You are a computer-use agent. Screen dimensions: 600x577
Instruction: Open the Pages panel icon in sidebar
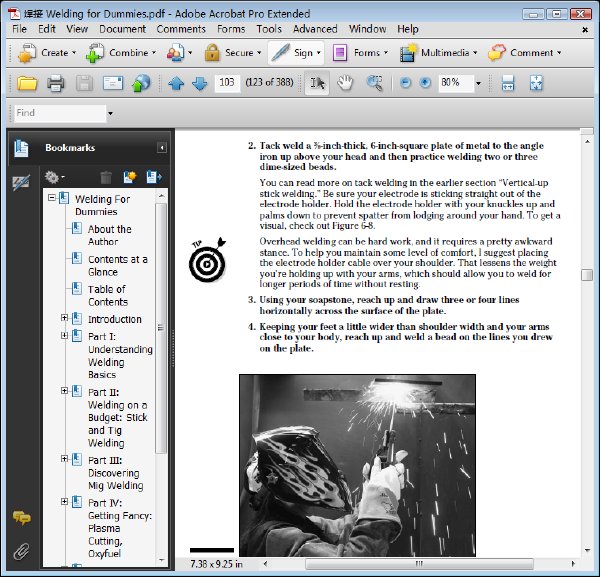pos(21,148)
